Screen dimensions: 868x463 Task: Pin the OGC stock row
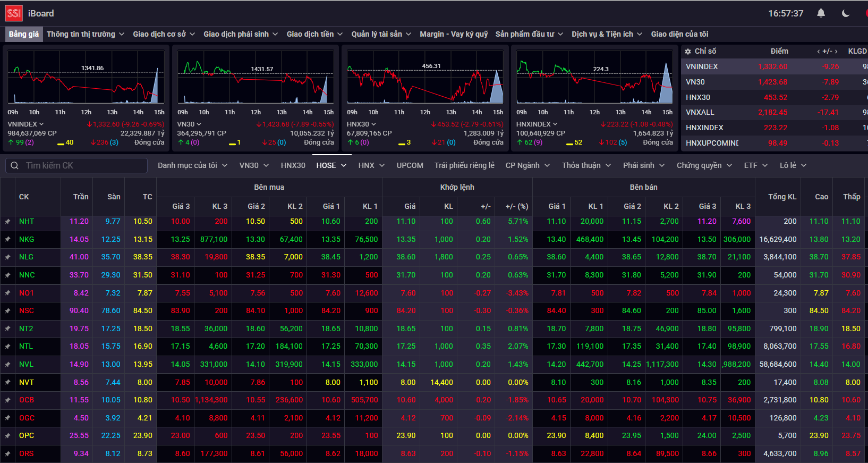click(x=7, y=418)
